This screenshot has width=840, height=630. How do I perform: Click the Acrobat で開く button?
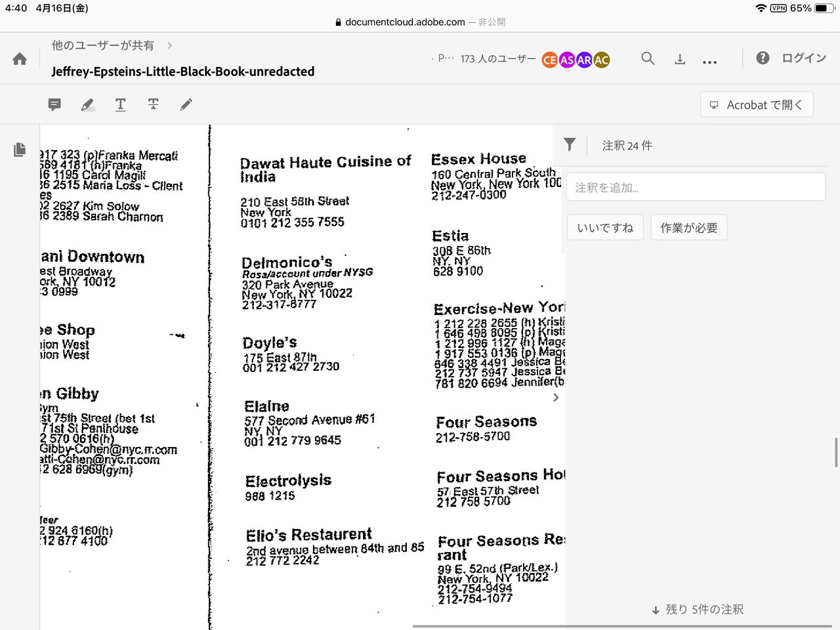pos(757,104)
